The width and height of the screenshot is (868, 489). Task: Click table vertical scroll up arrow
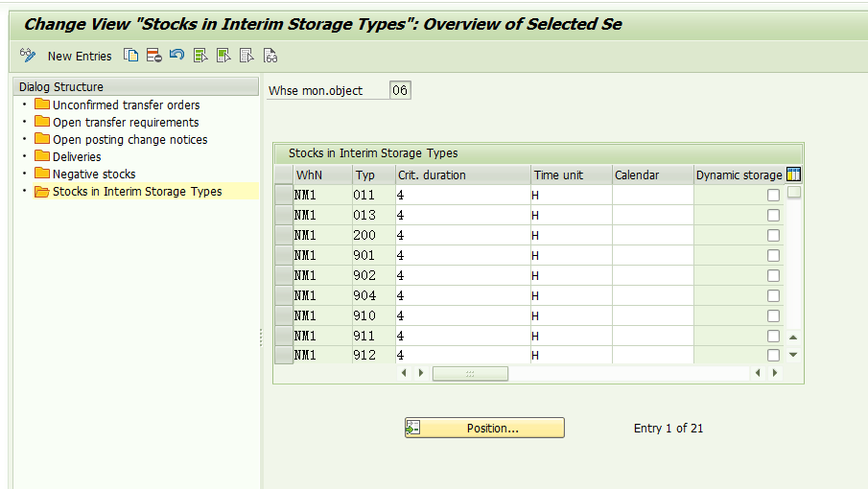pos(793,337)
